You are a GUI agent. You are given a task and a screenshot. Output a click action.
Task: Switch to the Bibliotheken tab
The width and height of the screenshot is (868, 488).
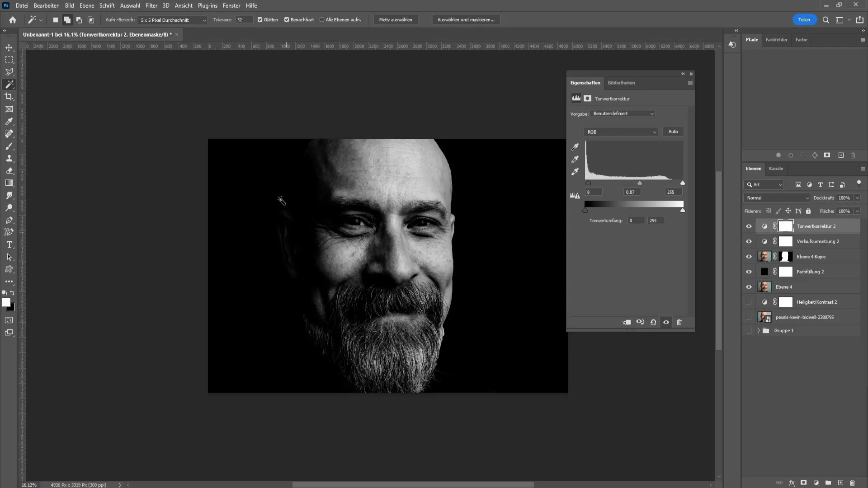click(621, 82)
